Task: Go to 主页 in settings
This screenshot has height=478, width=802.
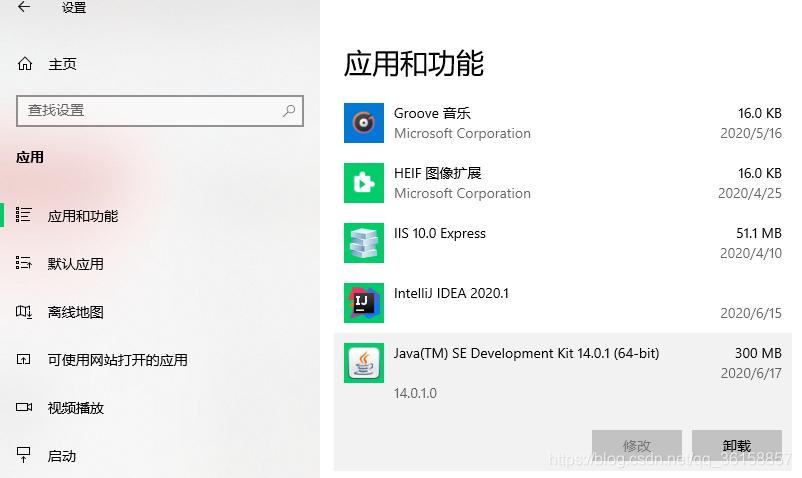Action: [x=62, y=64]
